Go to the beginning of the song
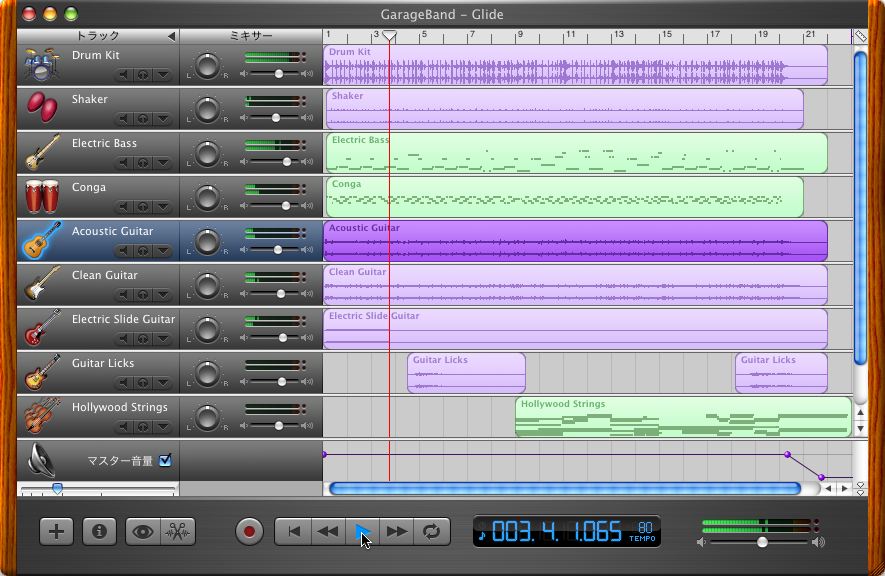The height and width of the screenshot is (576, 885). (293, 531)
